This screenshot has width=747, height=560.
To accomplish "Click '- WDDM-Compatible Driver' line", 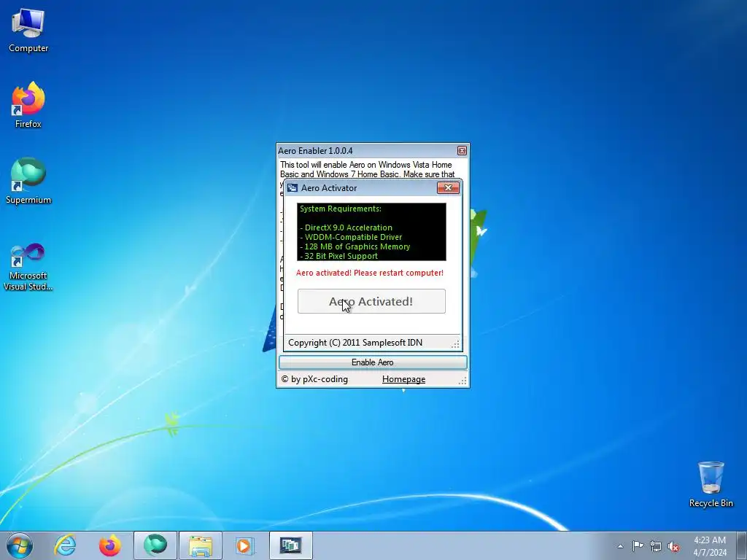I will (351, 237).
